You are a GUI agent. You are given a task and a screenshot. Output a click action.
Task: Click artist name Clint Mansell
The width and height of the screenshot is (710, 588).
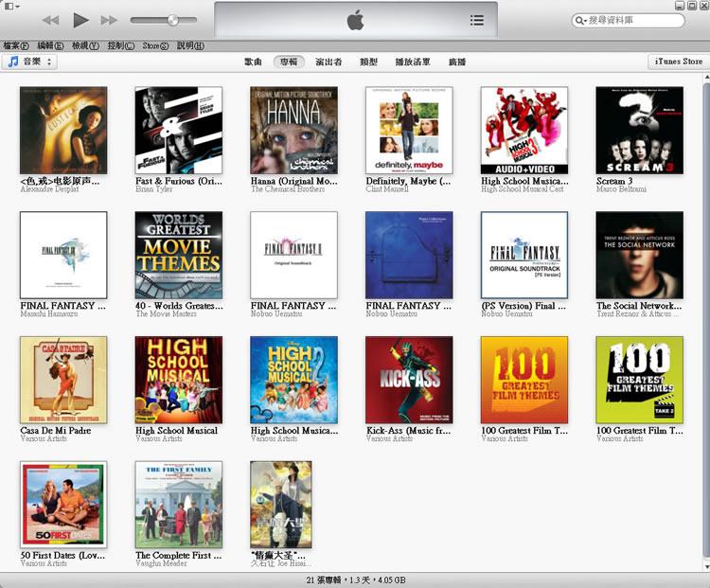tap(387, 189)
